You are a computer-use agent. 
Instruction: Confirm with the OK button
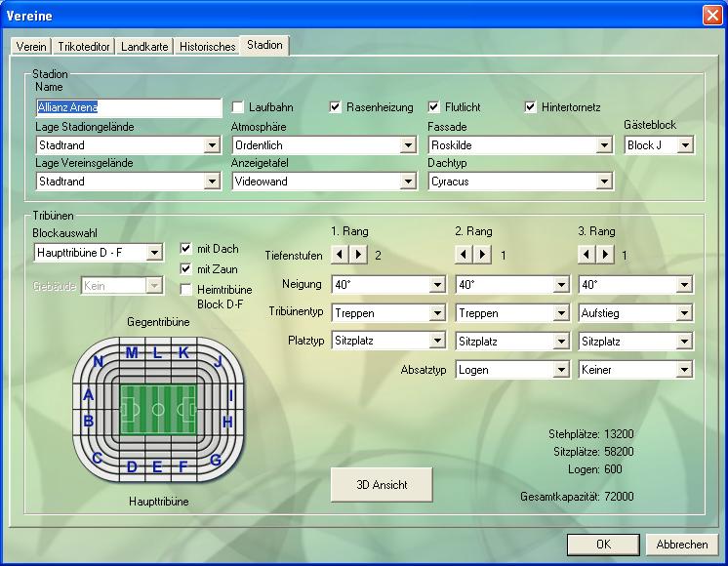coord(603,545)
